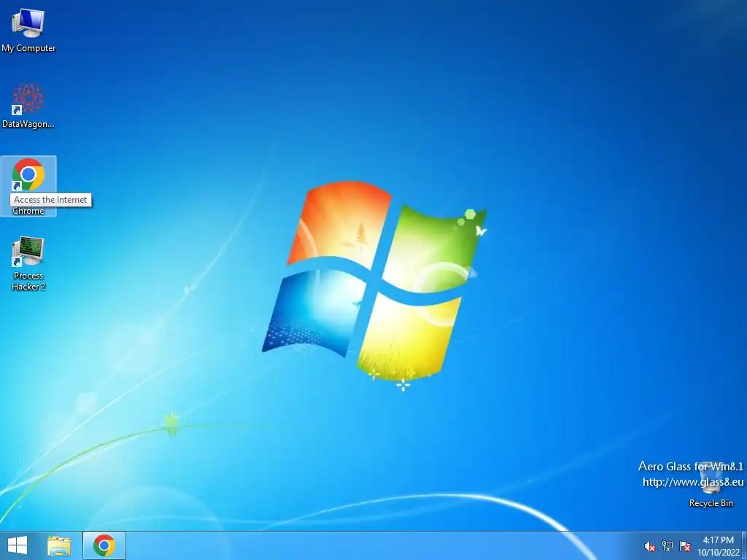Click the muted volume tray icon
The image size is (747, 560).
[649, 546]
